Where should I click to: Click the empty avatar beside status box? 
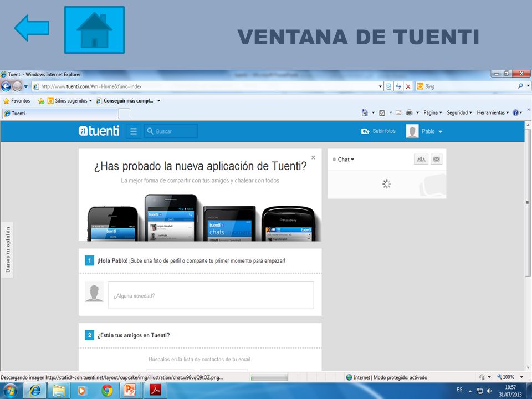[x=94, y=291]
